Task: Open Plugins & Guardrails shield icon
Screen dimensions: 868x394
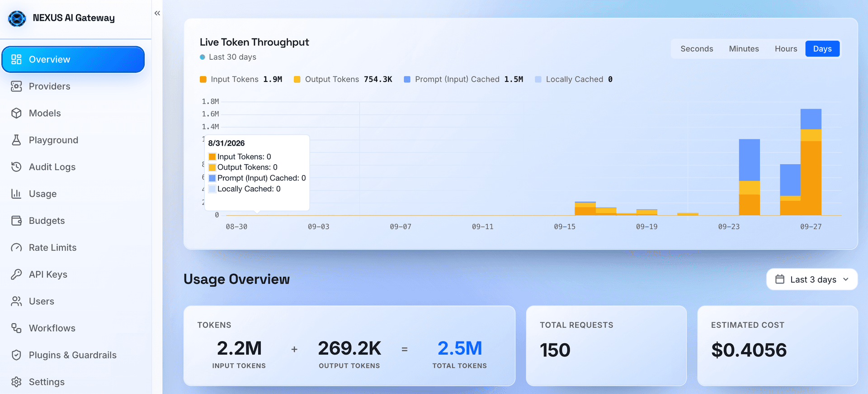Action: pyautogui.click(x=16, y=355)
